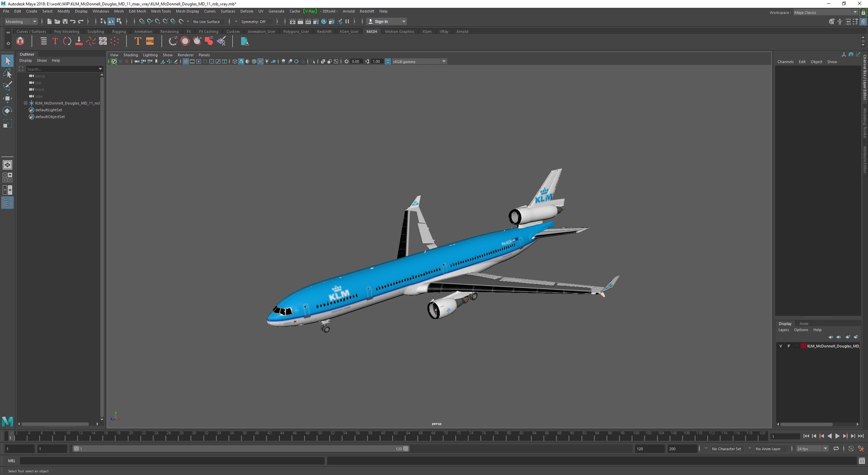The height and width of the screenshot is (475, 868).
Task: Open the script editor icon bottom-right
Action: point(862,461)
